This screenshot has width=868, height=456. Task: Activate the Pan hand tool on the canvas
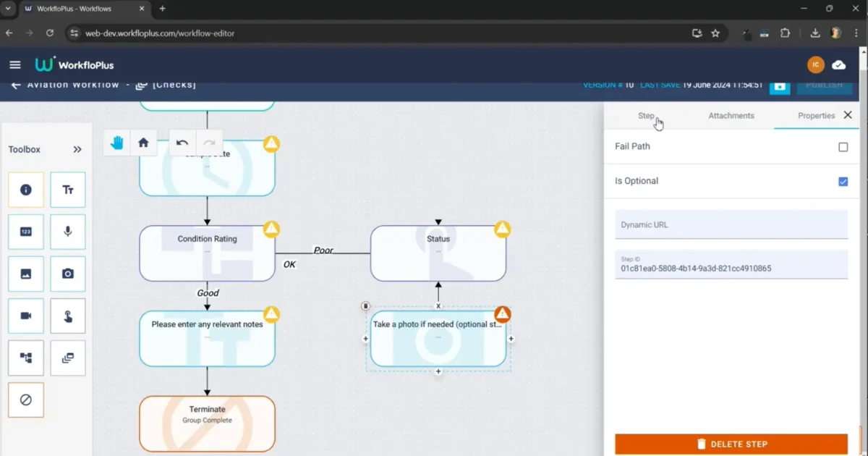tap(115, 143)
